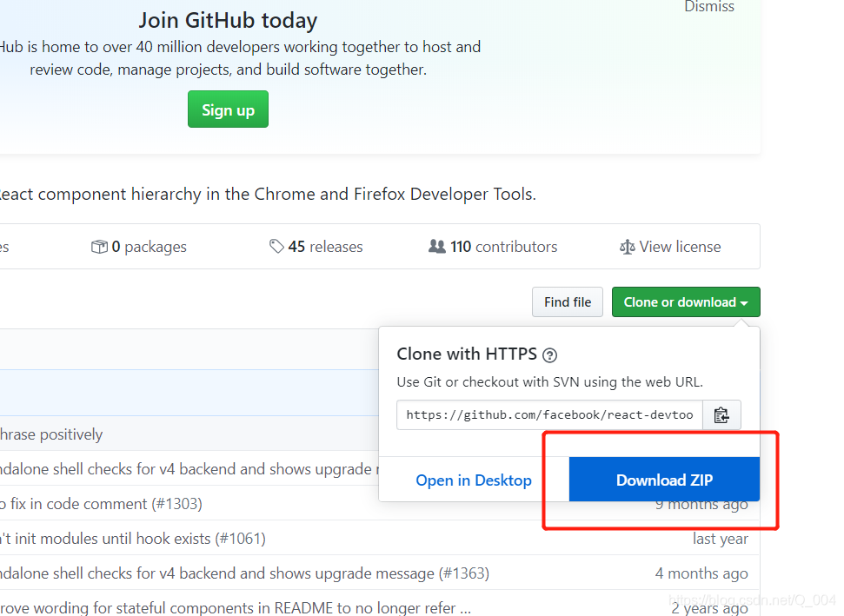Open View license link
Screen dimensions: 844x616
tap(670, 247)
